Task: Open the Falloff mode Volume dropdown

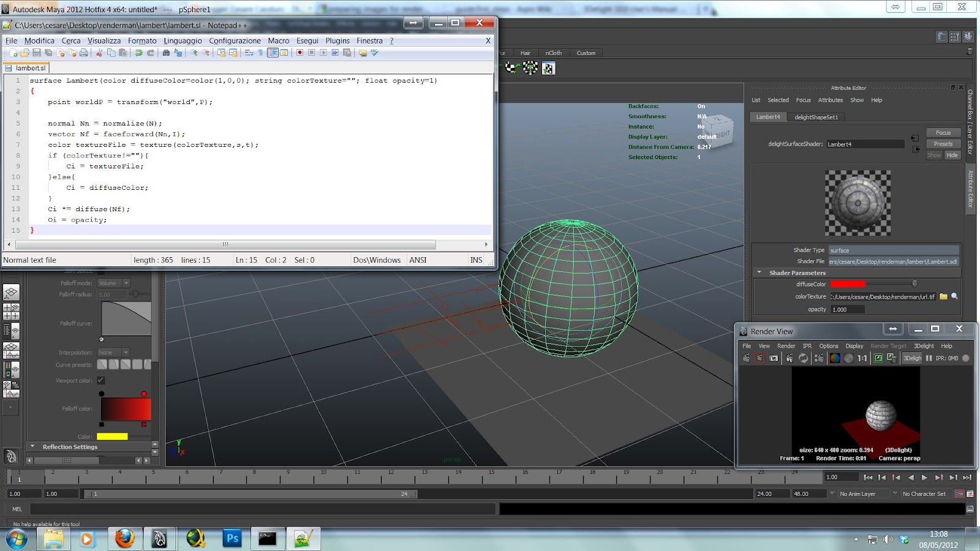Action: pyautogui.click(x=113, y=283)
